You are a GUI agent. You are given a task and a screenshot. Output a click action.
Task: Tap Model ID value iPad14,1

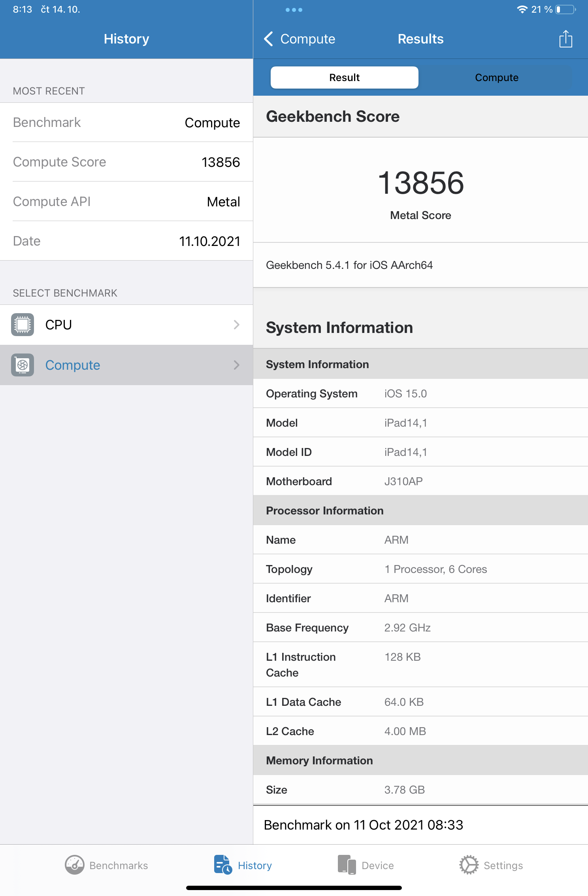pos(406,452)
